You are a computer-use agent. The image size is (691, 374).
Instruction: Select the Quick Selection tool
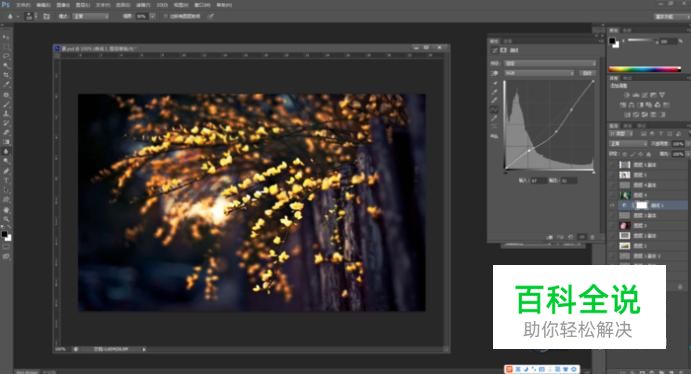(6, 66)
